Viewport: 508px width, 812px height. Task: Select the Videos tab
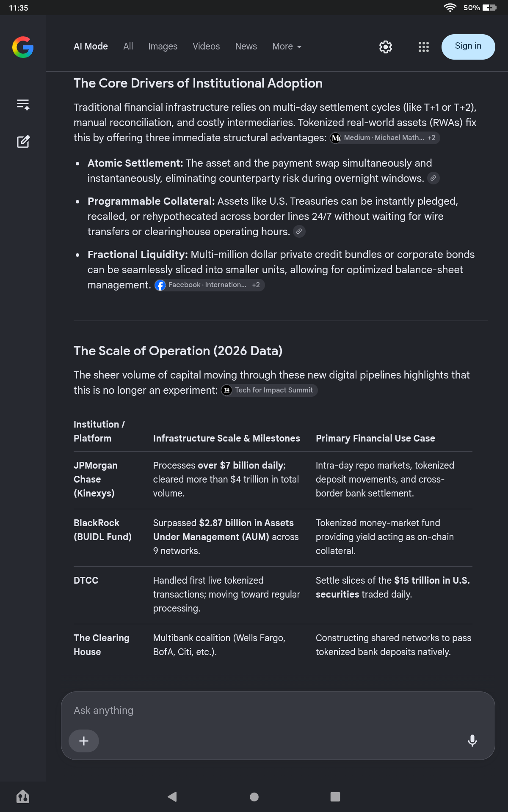click(206, 47)
